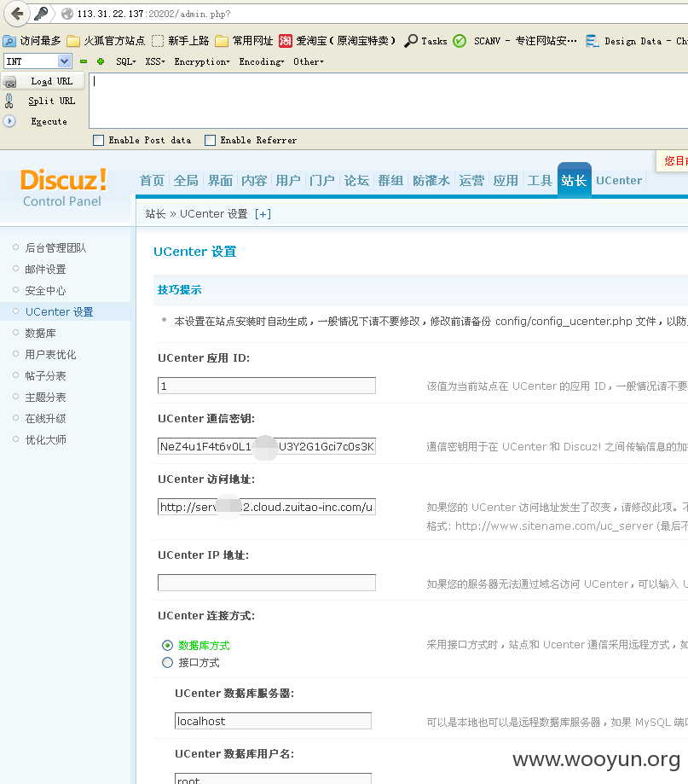Click the green minus button in HackBar

point(84,61)
